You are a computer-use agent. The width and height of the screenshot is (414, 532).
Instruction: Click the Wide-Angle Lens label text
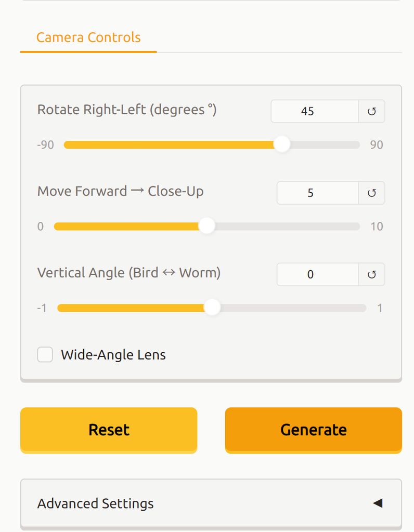[x=113, y=355]
